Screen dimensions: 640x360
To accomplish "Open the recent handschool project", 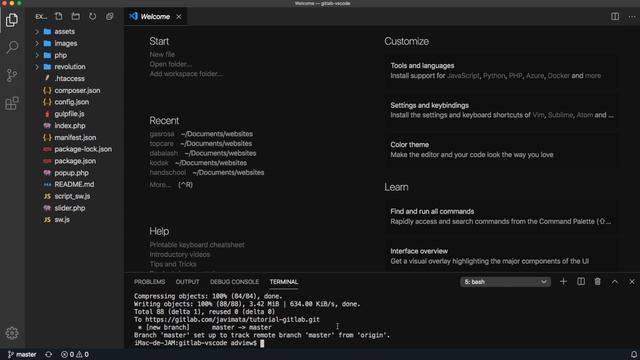I will pos(168,172).
